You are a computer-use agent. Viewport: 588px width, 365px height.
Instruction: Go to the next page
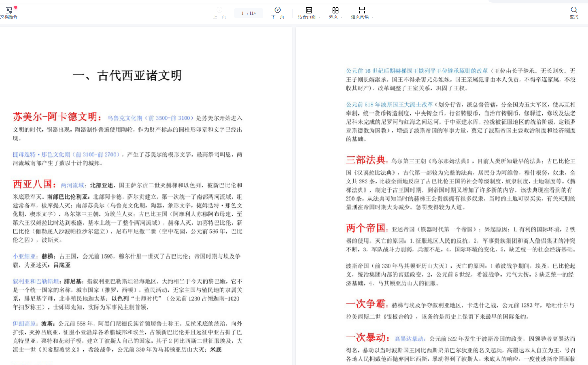pyautogui.click(x=277, y=10)
